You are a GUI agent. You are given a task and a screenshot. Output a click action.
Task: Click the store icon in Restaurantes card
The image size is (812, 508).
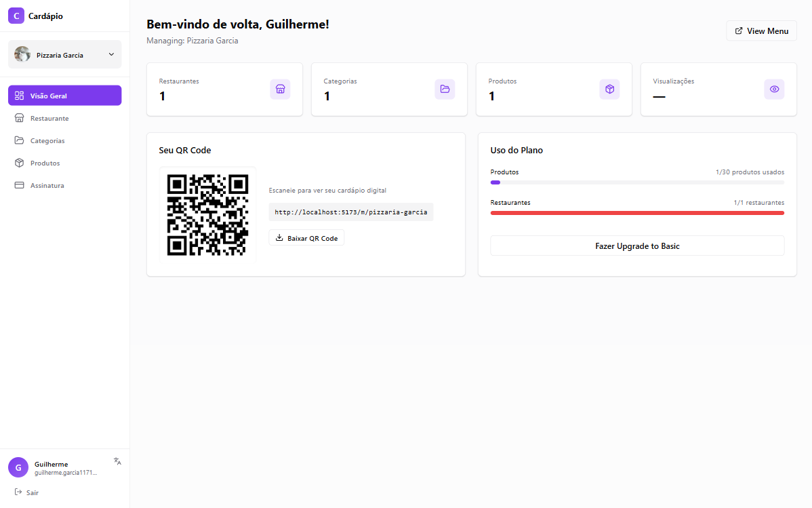tap(280, 89)
